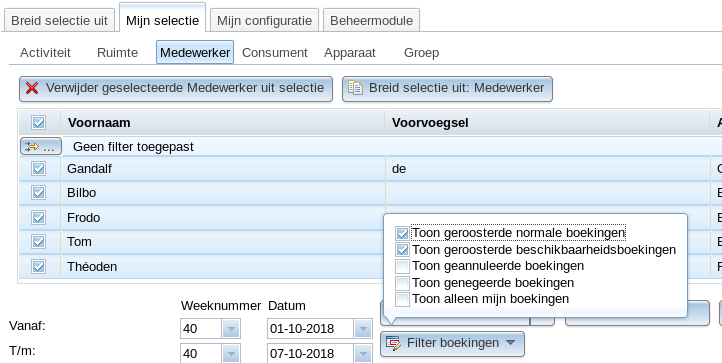This screenshot has width=722, height=363.
Task: Toggle the select-all header checkbox
Action: [x=39, y=123]
